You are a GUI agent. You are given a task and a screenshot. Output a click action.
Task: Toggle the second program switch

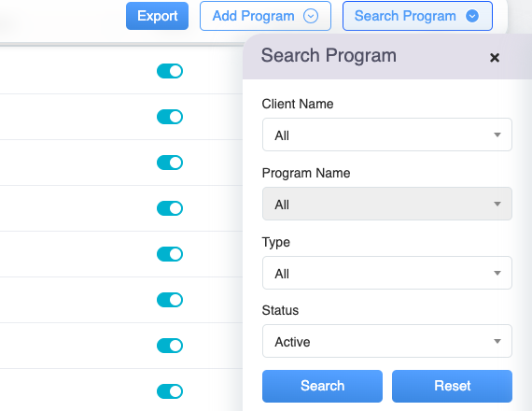[x=170, y=117]
